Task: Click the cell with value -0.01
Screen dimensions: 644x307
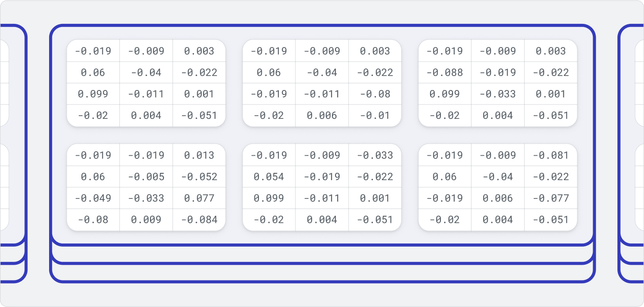Action: (375, 116)
